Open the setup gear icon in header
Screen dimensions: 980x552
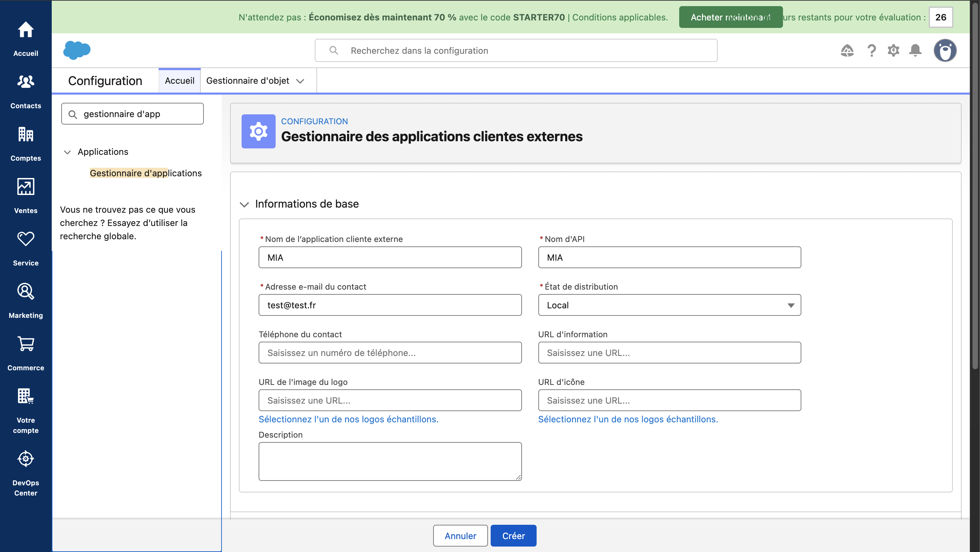(x=893, y=50)
